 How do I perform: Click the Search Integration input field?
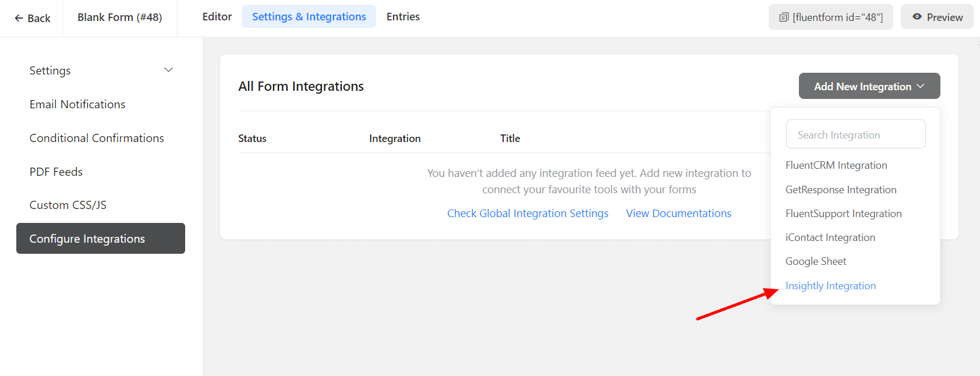point(855,134)
